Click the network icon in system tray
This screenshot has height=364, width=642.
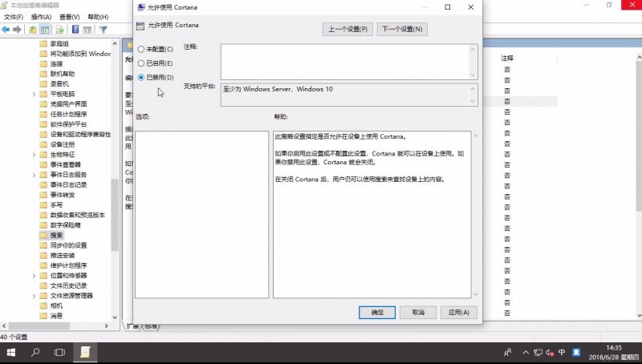click(x=538, y=352)
